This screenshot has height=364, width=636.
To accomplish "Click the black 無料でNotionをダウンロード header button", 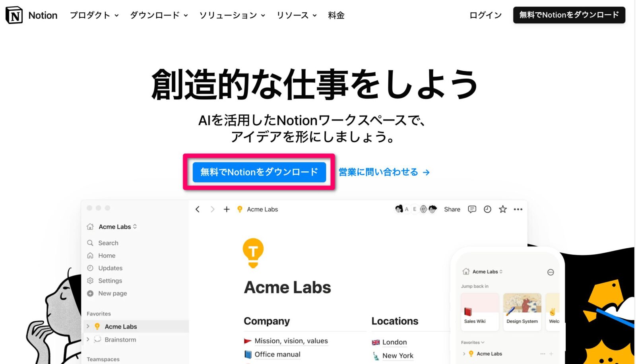I will point(569,15).
